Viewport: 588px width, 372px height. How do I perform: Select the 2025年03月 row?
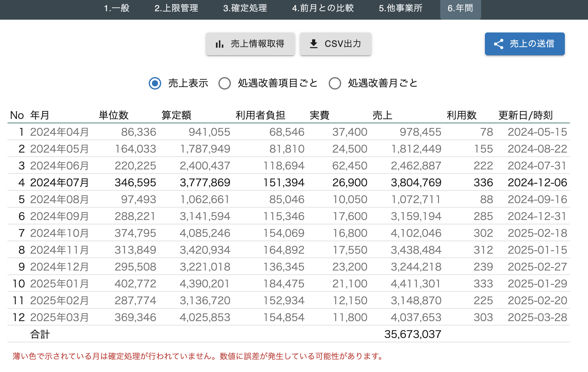(288, 317)
